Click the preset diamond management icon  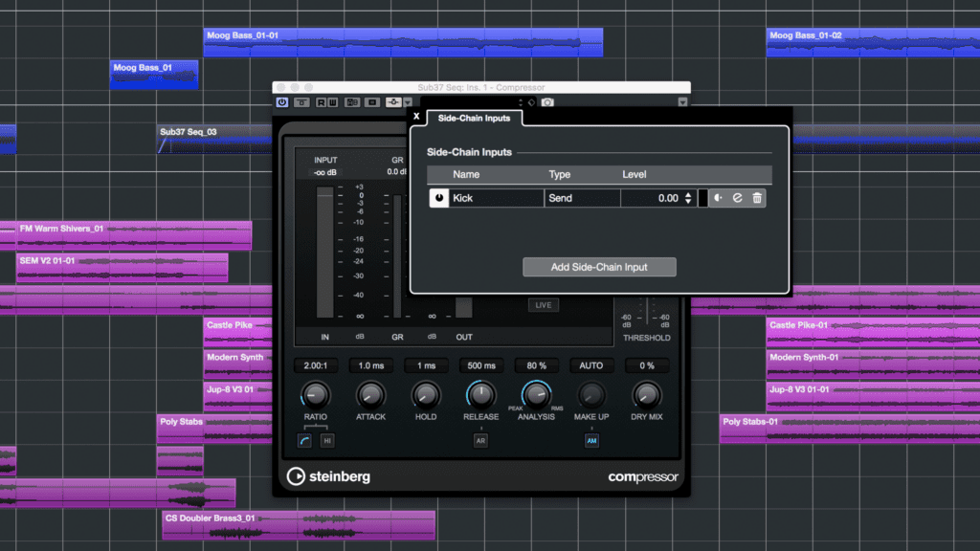(x=532, y=102)
